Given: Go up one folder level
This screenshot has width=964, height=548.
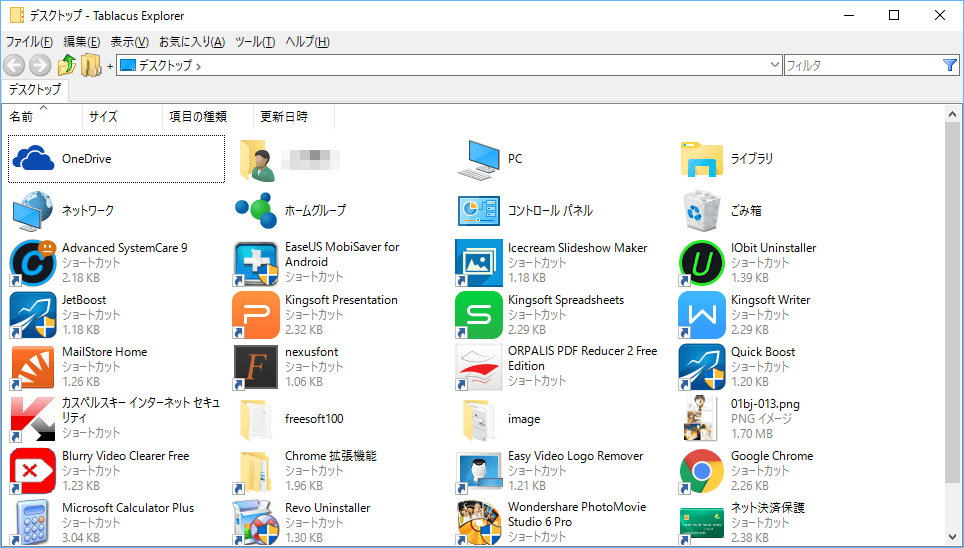Looking at the screenshot, I should click(66, 65).
